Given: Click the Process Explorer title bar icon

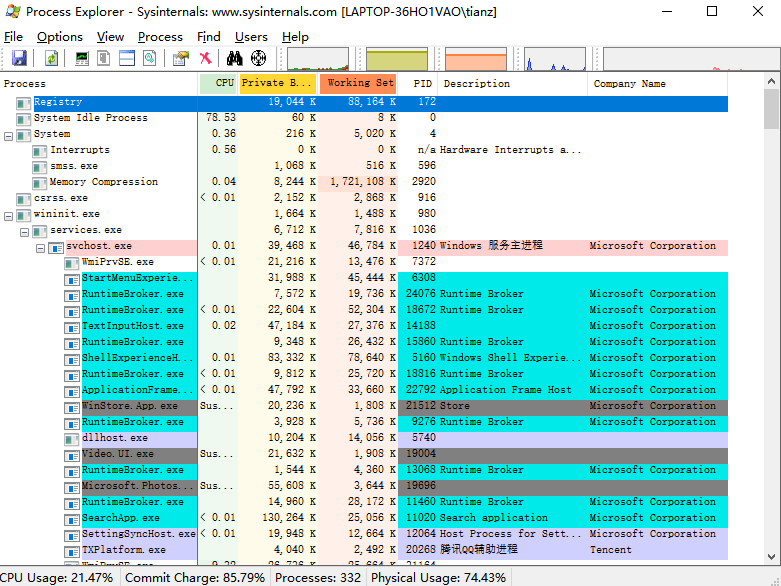Looking at the screenshot, I should (13, 11).
